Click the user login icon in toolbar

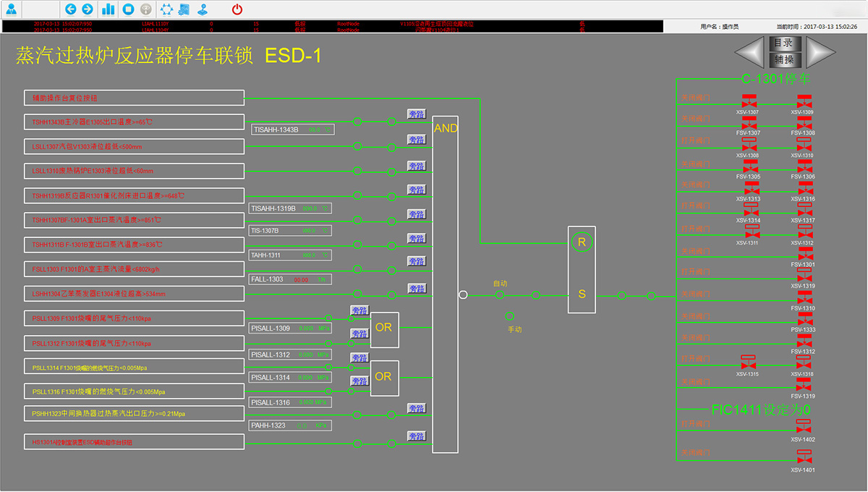tap(12, 9)
